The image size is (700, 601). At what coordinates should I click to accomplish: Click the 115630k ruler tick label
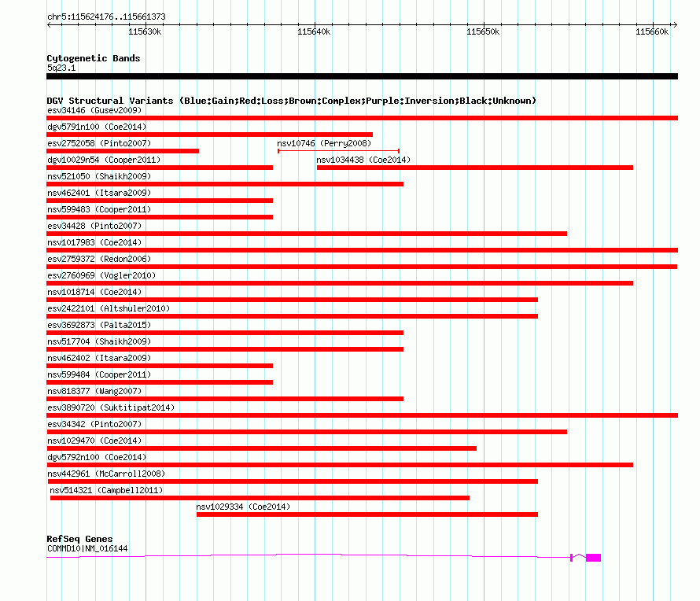[145, 31]
